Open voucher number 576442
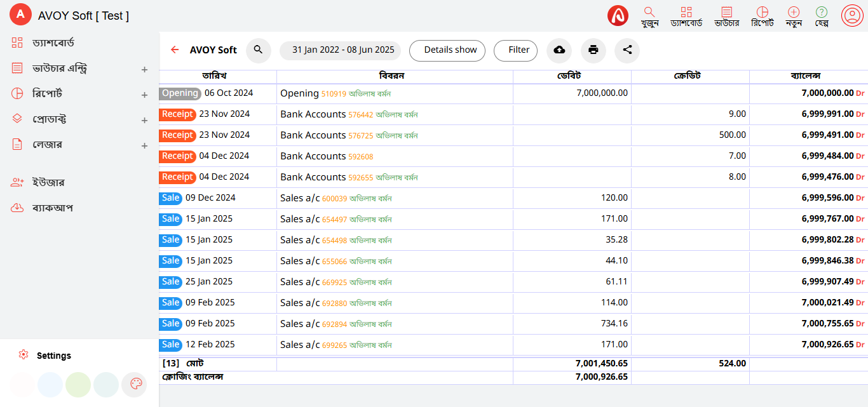Image resolution: width=868 pixels, height=407 pixels. click(x=361, y=115)
